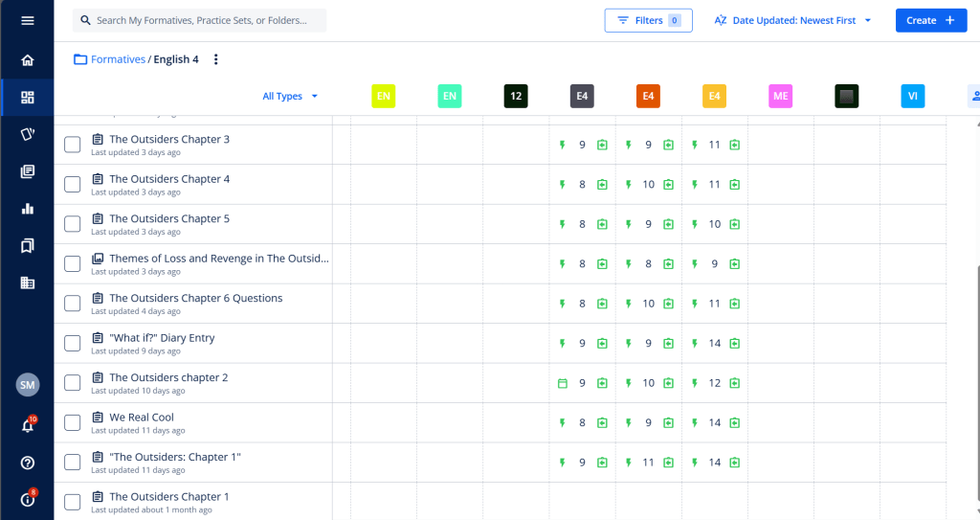Open the bar chart reports icon
980x520 pixels.
coord(27,209)
